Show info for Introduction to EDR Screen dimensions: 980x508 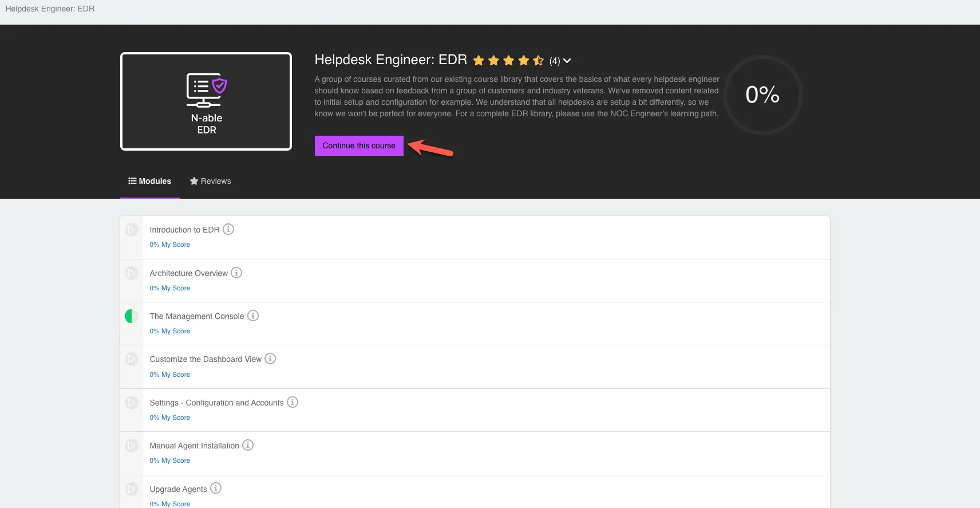click(x=228, y=229)
